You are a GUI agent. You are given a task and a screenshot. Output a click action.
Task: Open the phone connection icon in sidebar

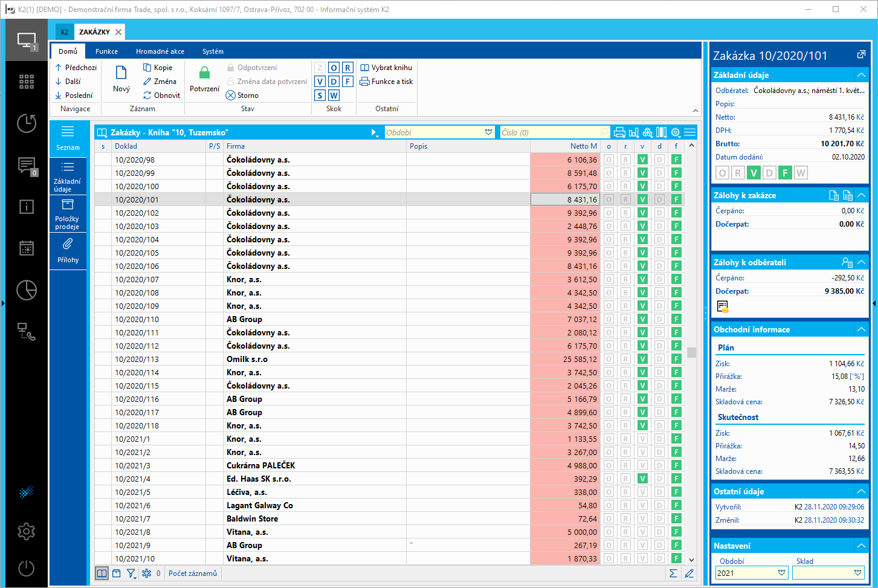(27, 331)
